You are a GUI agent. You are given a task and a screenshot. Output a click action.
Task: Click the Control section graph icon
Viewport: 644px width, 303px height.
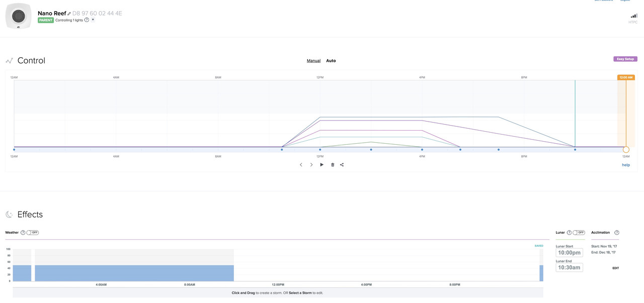pos(9,61)
